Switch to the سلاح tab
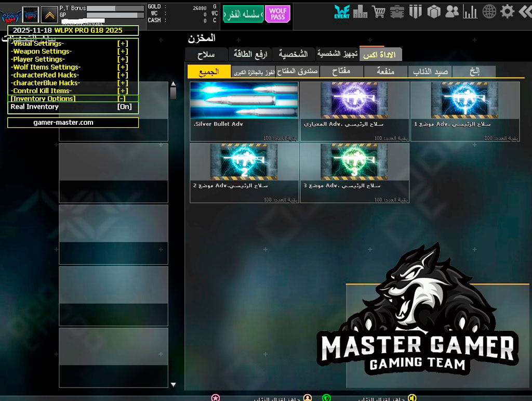This screenshot has width=532, height=401. coord(206,54)
